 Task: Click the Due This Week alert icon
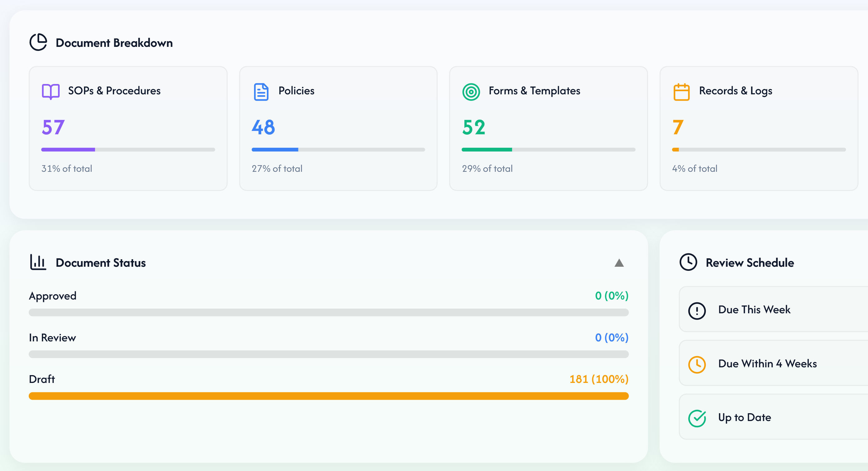click(x=696, y=310)
